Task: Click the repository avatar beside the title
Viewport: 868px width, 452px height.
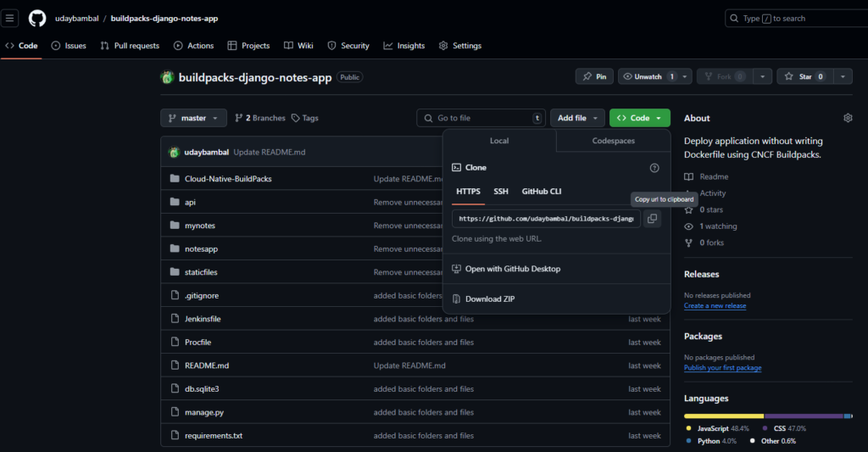Action: tap(167, 77)
